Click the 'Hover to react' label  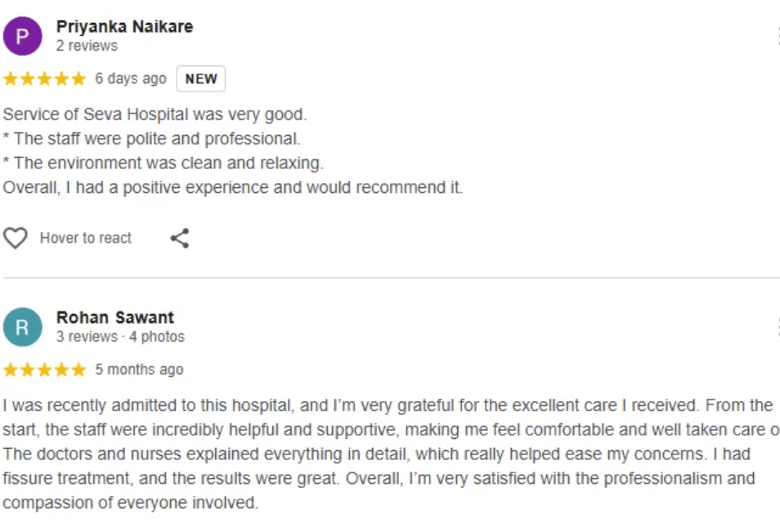[85, 238]
